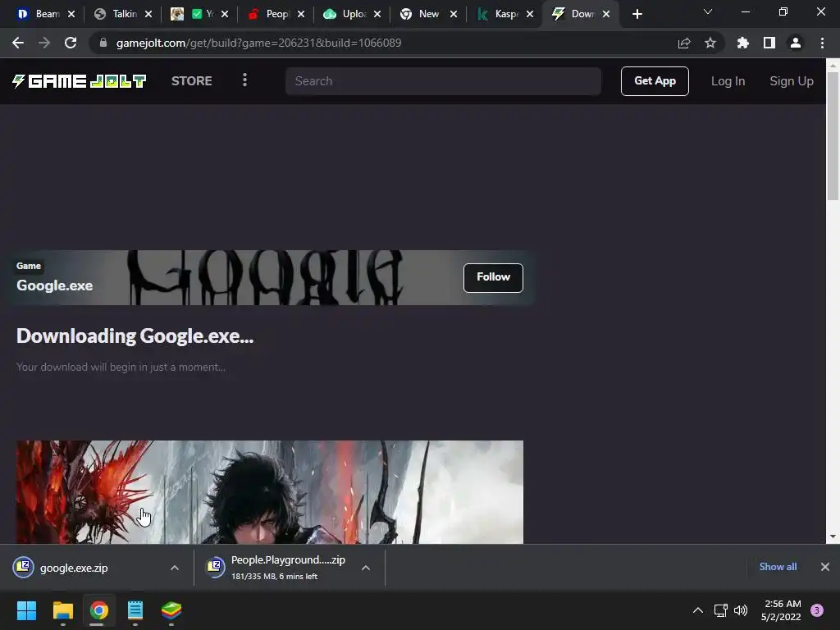This screenshot has width=840, height=630.
Task: Share this page via address bar icon
Action: coord(684,43)
